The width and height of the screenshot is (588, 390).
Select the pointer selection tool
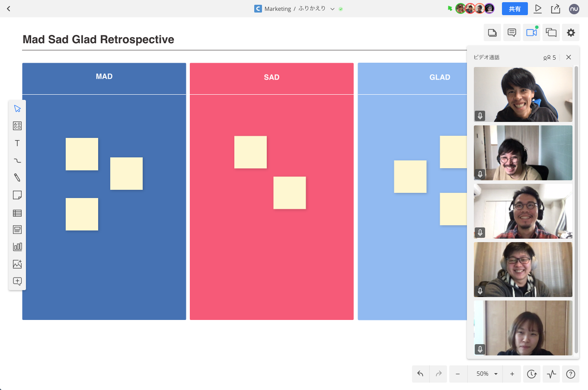pyautogui.click(x=17, y=109)
